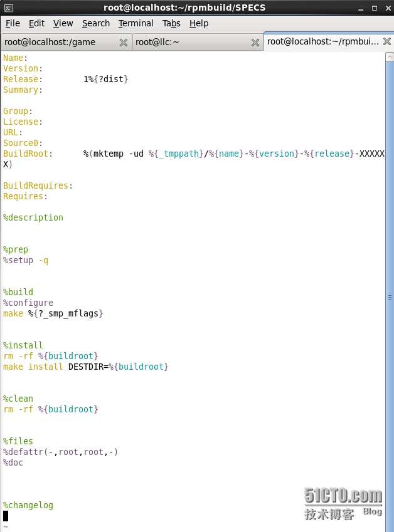394x532 pixels.
Task: Click the '%(mktemp -ud' text
Action: pos(114,154)
